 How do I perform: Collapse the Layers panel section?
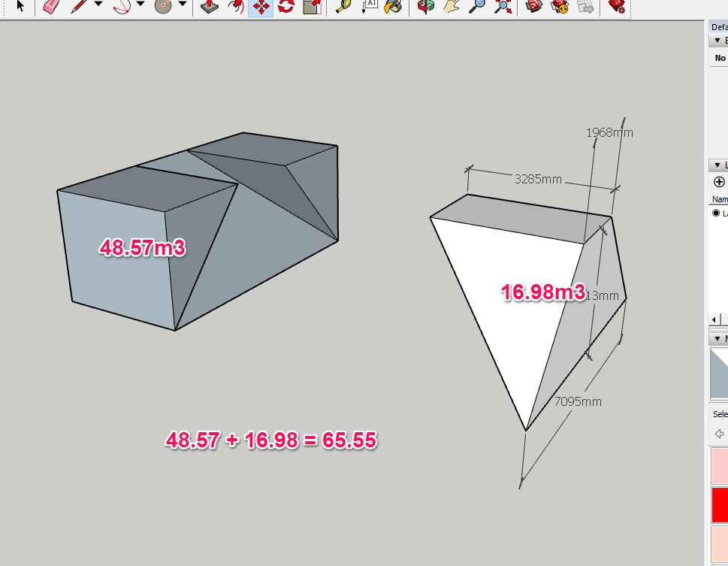coord(717,165)
